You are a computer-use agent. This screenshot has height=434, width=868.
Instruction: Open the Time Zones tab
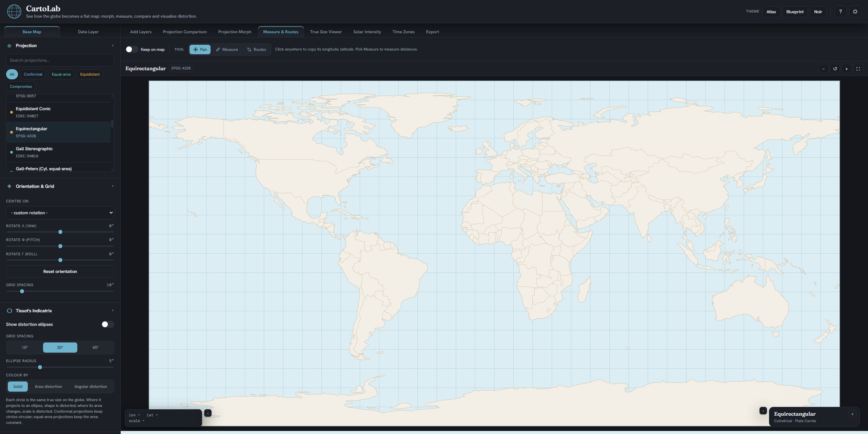click(x=403, y=32)
